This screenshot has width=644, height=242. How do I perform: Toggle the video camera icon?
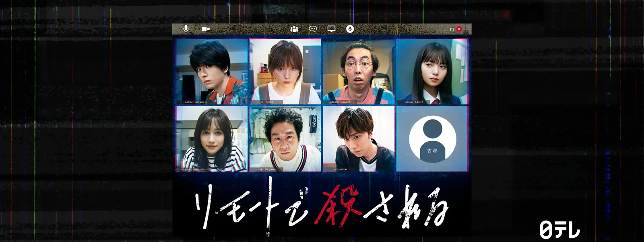click(206, 29)
